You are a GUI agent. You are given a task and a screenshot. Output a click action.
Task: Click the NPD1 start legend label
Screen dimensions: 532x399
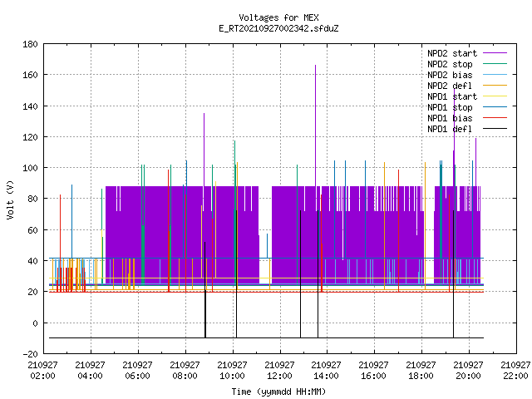452,96
